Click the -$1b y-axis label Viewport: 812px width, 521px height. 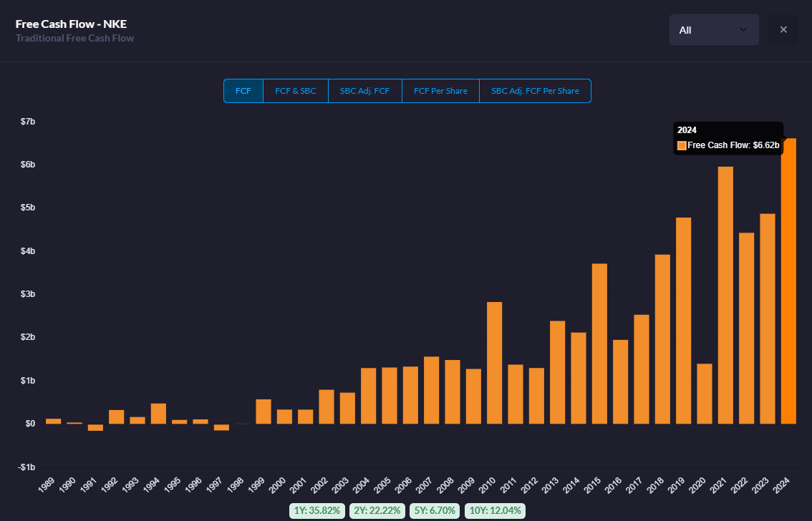click(27, 467)
